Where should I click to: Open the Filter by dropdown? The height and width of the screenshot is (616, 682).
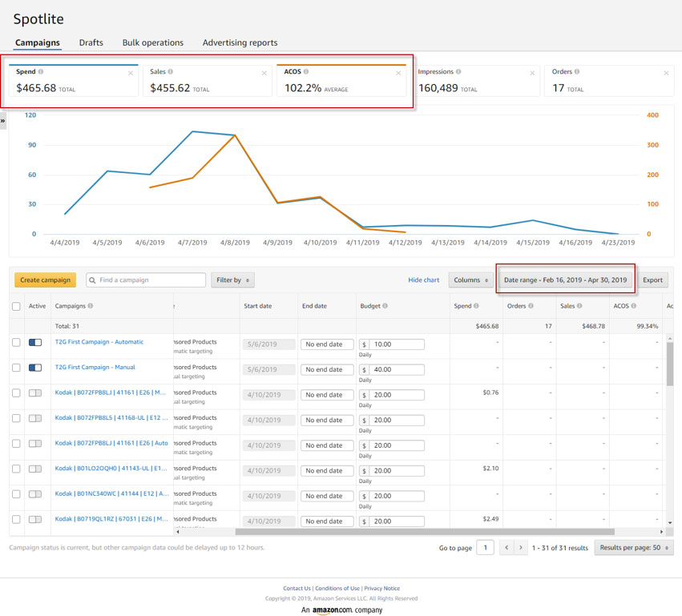tap(232, 280)
